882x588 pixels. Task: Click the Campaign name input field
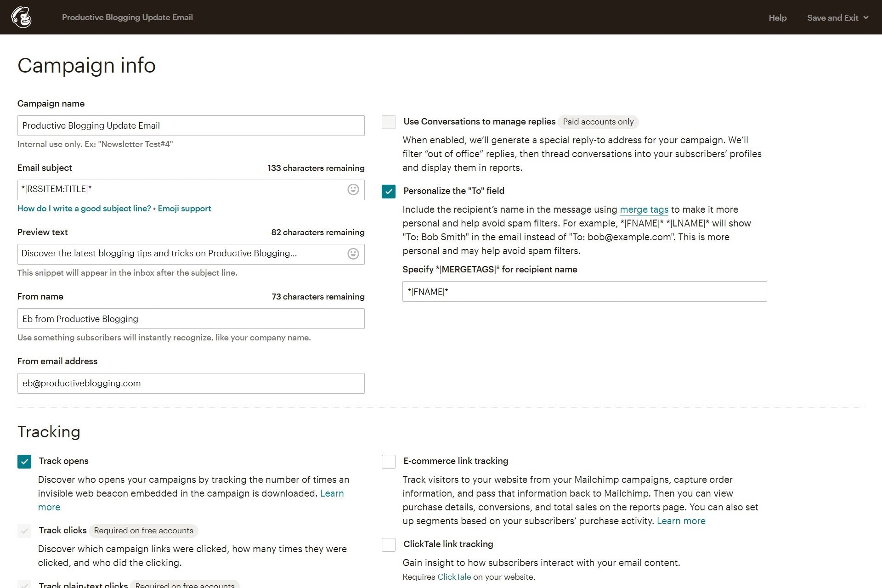191,125
